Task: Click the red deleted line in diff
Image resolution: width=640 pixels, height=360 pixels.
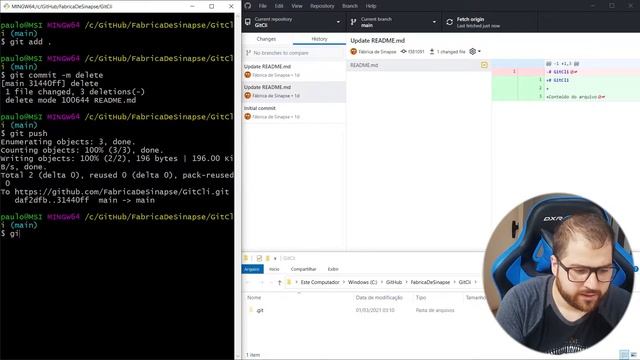Action: coord(566,72)
